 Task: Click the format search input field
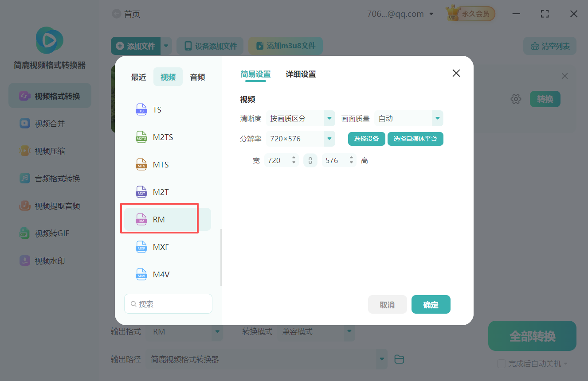(x=168, y=303)
